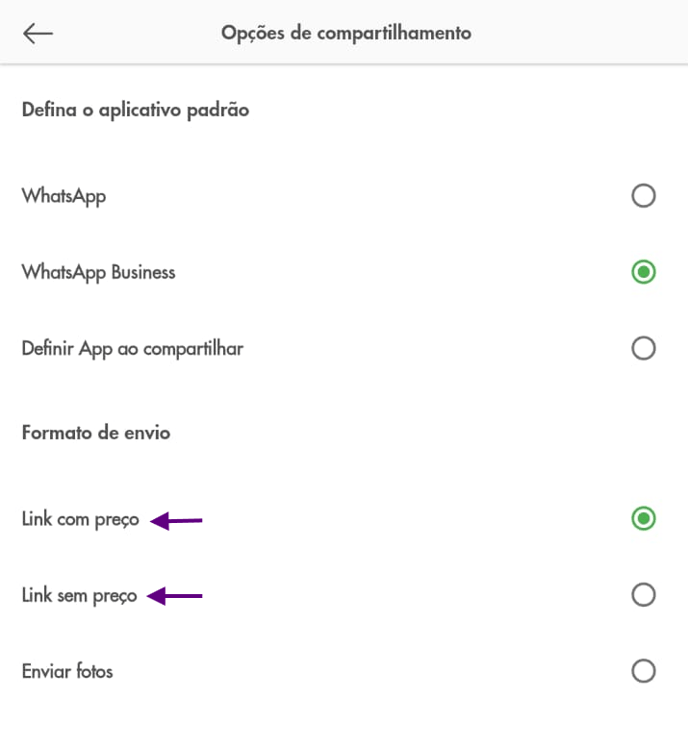
Task: Pick the Enviar fotos radio button
Action: pyautogui.click(x=643, y=671)
